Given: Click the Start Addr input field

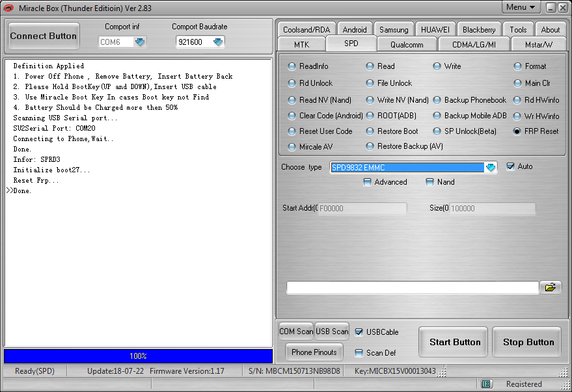Looking at the screenshot, I should 362,209.
